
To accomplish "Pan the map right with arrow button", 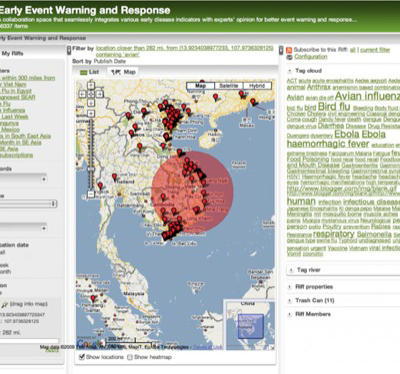I will [99, 94].
